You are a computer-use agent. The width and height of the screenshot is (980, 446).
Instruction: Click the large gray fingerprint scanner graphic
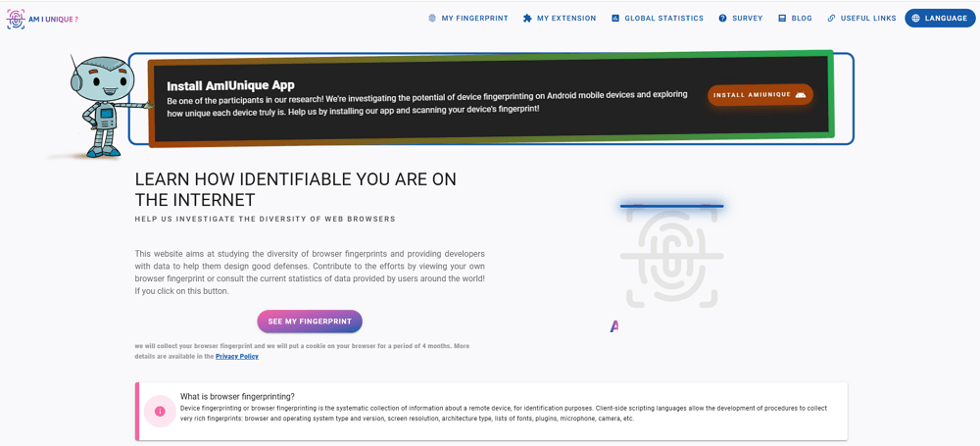[x=672, y=257]
